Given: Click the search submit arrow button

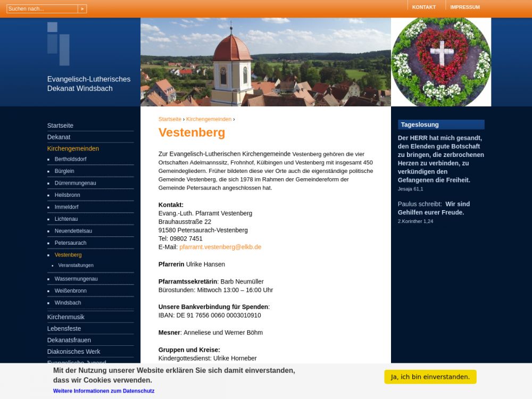Looking at the screenshot, I should point(82,9).
